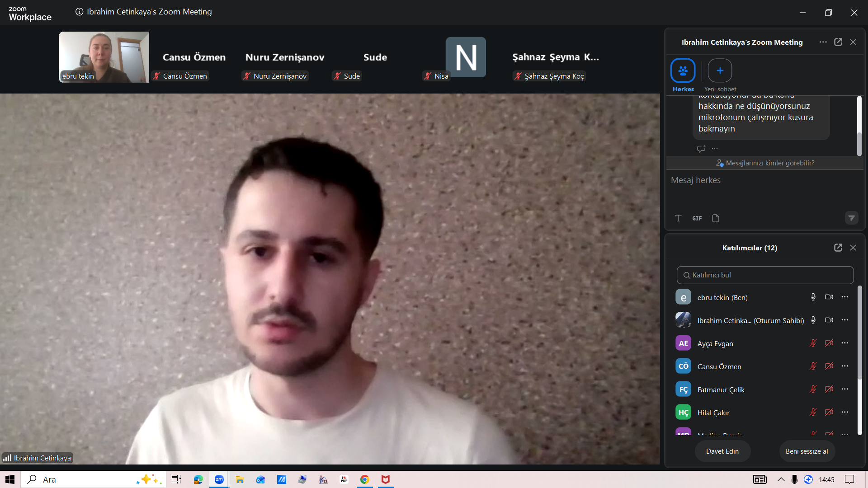Send the chat message
This screenshot has height=488, width=868.
(x=851, y=218)
